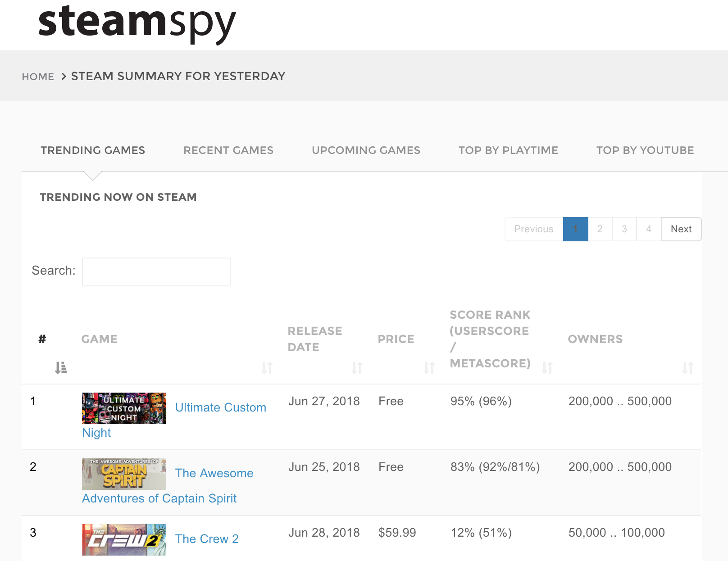Image resolution: width=728 pixels, height=561 pixels.
Task: Sort table by Owners column arrows
Action: [688, 368]
